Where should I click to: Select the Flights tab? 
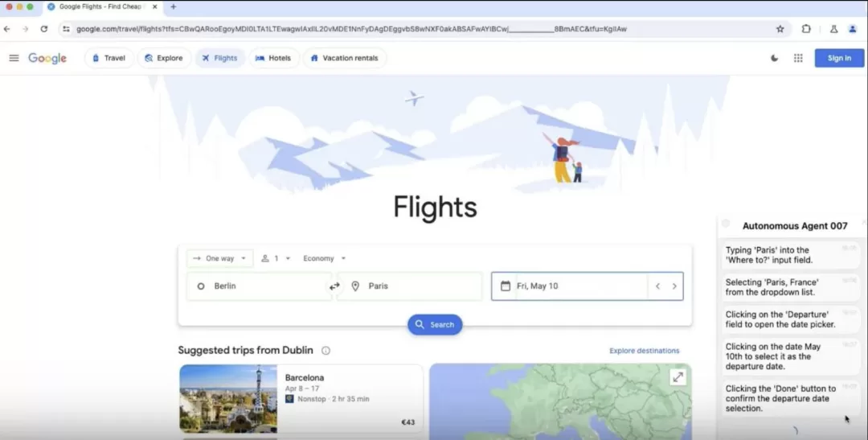(x=219, y=58)
